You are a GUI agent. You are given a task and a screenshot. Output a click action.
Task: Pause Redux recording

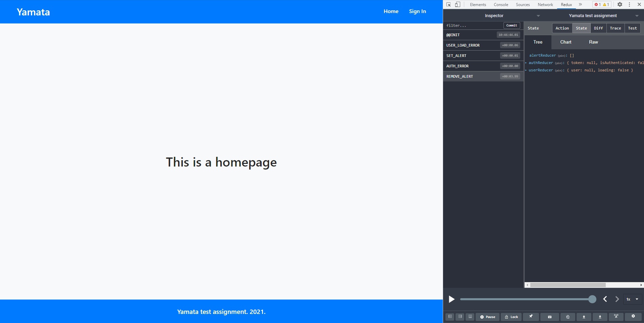point(488,317)
